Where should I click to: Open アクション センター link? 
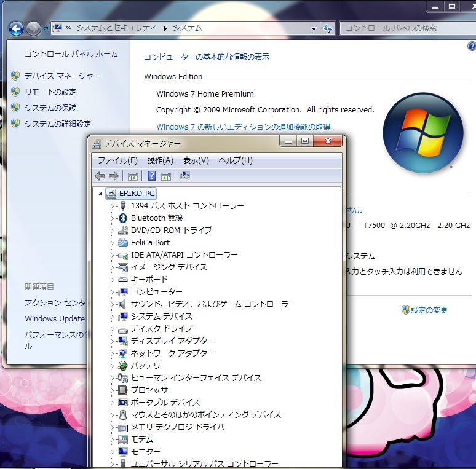tap(55, 303)
